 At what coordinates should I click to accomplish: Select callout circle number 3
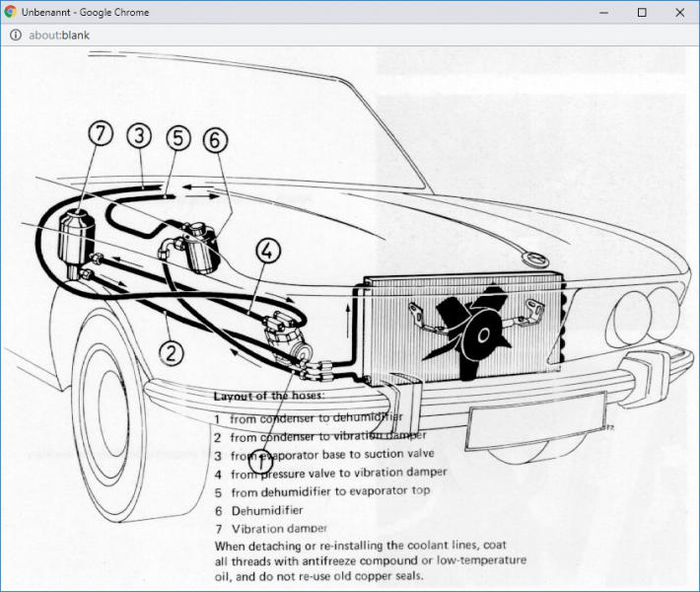coord(139,135)
